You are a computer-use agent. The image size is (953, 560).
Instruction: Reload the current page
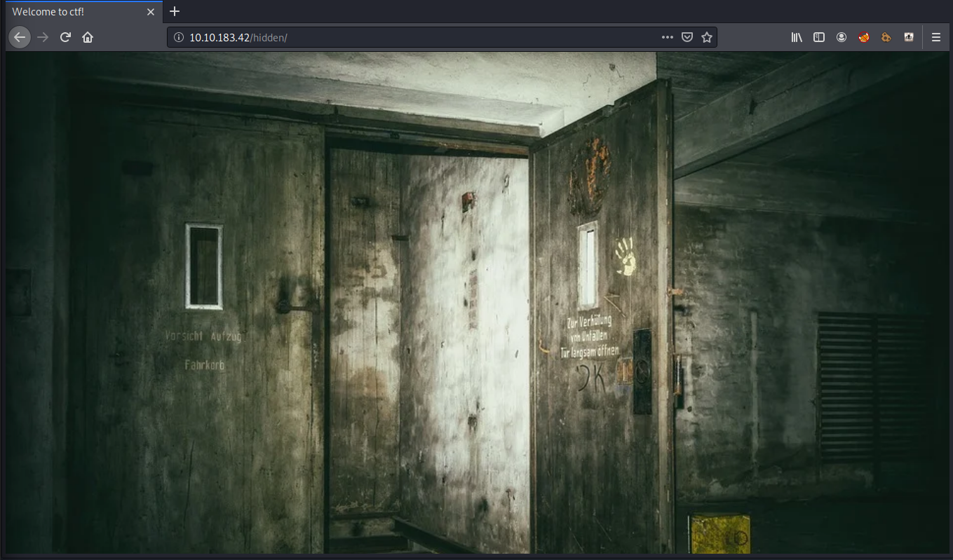pyautogui.click(x=65, y=37)
